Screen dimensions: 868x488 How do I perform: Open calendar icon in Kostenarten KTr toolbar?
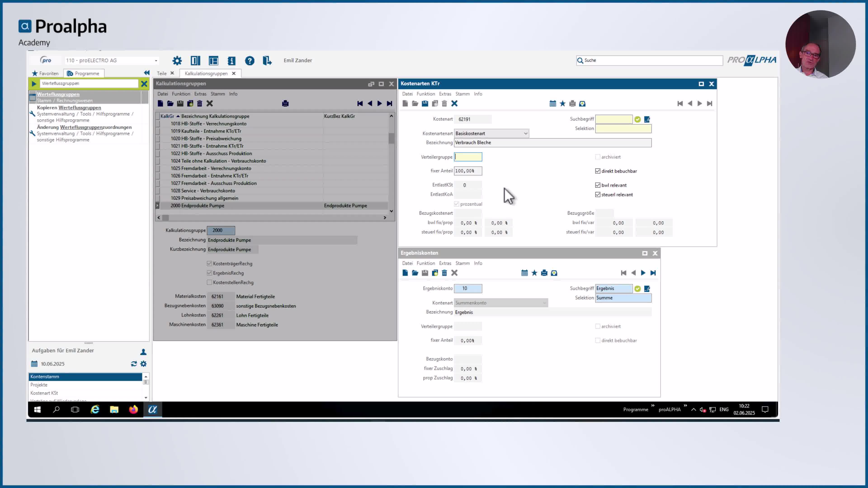tap(553, 103)
